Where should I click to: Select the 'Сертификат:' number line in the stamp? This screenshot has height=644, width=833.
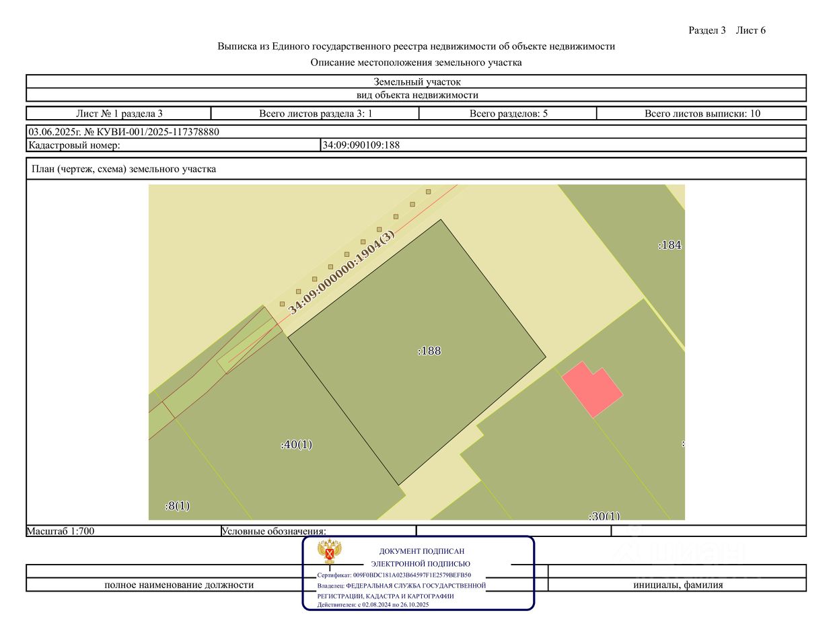394,575
